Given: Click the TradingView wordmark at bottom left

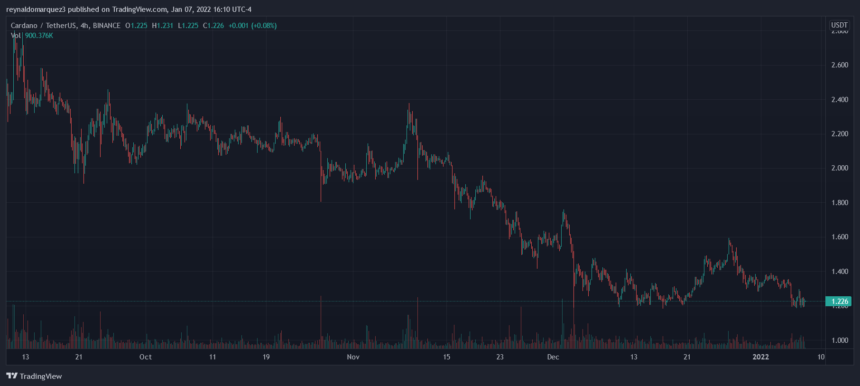Looking at the screenshot, I should pos(41,376).
